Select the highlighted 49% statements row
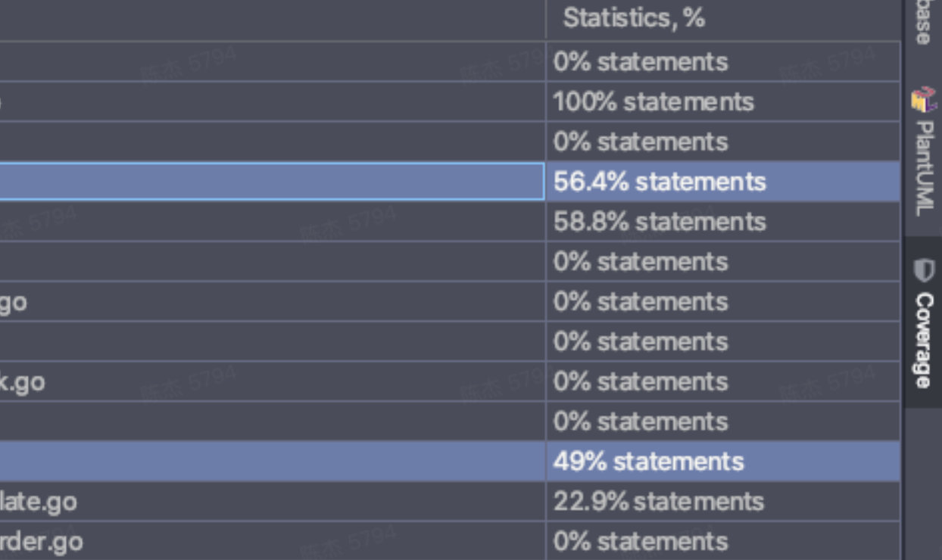The width and height of the screenshot is (942, 560). pos(648,462)
